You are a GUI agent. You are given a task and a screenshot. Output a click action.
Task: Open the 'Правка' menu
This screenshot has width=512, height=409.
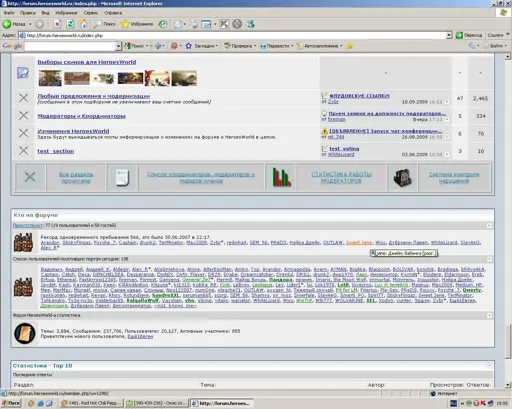point(28,13)
